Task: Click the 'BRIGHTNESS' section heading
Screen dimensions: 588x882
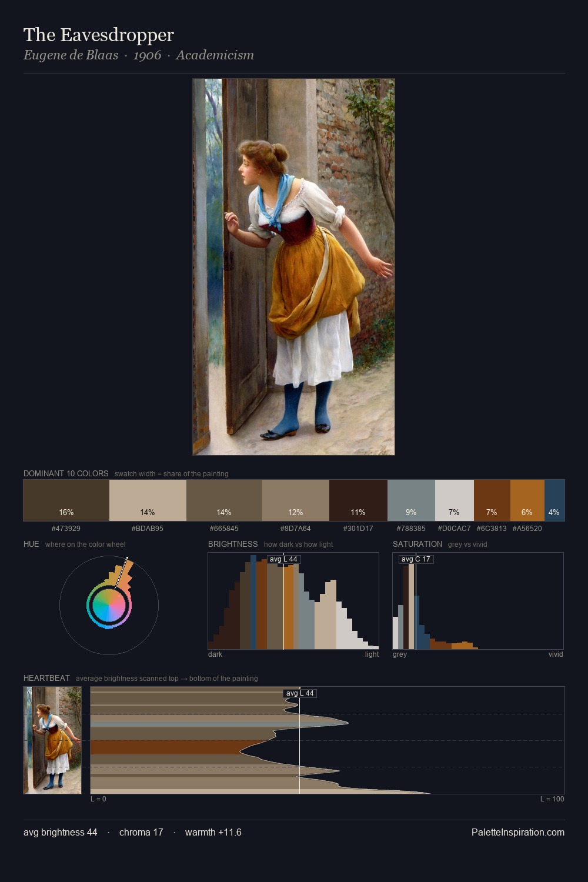Action: [x=233, y=544]
